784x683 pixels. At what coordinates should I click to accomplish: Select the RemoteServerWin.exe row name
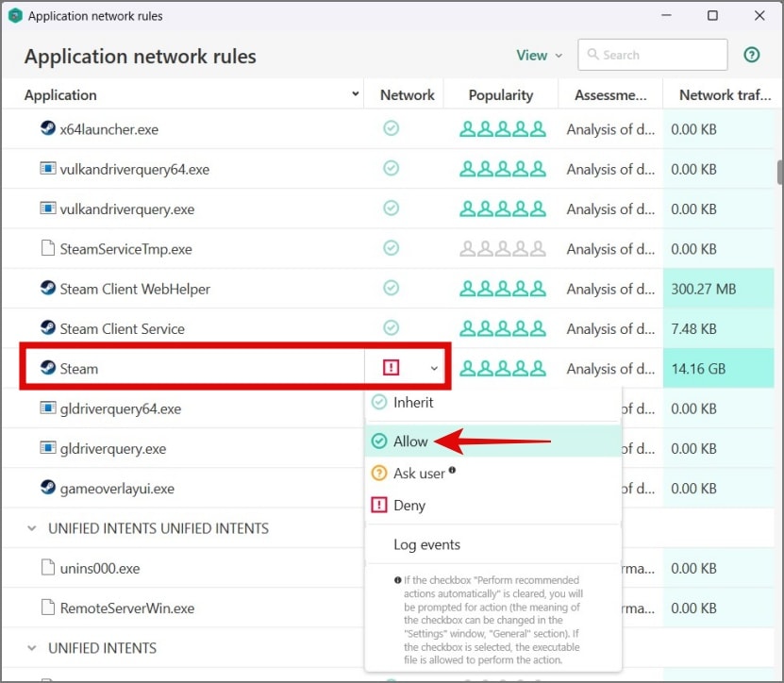[127, 608]
